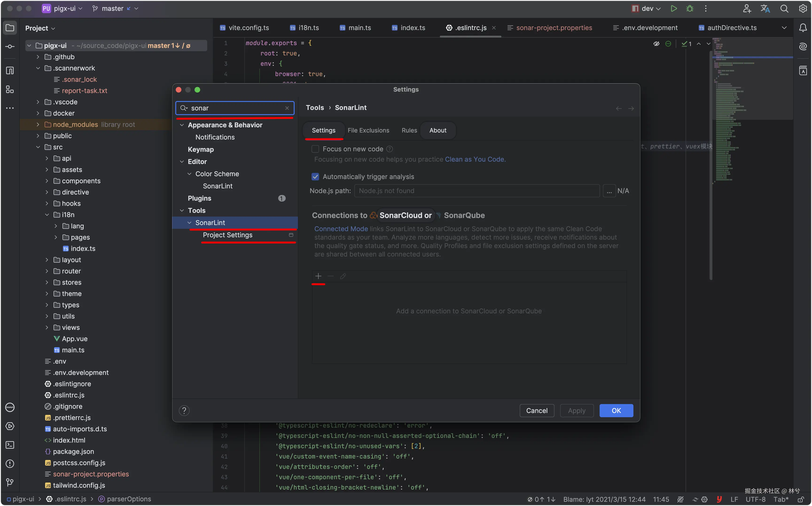The image size is (812, 506).
Task: Click the Search Everywhere magnifier icon
Action: (x=784, y=9)
